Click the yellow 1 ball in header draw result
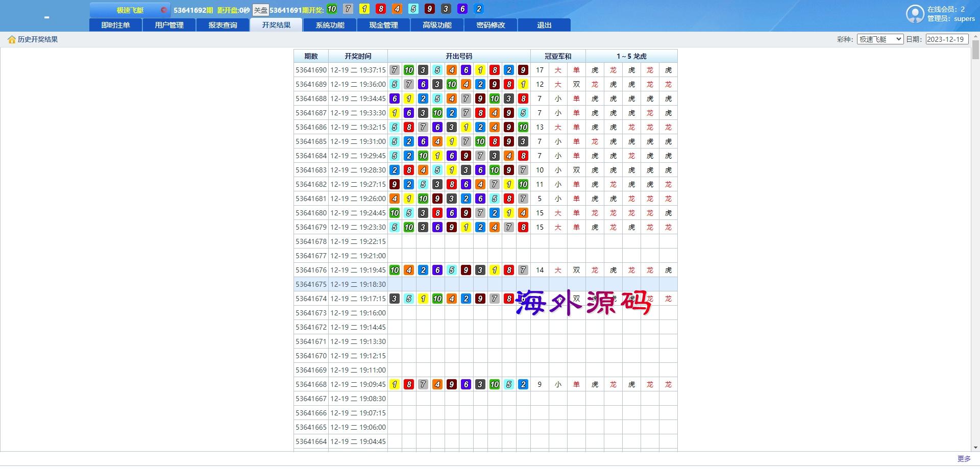Screen dimensions: 980x469 (x=364, y=9)
